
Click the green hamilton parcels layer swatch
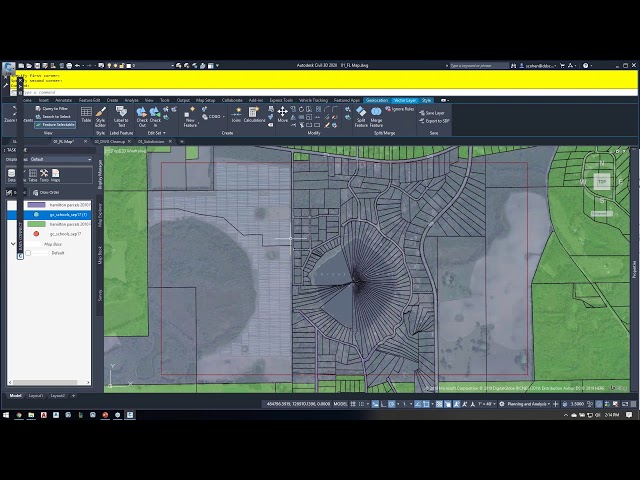(x=36, y=224)
